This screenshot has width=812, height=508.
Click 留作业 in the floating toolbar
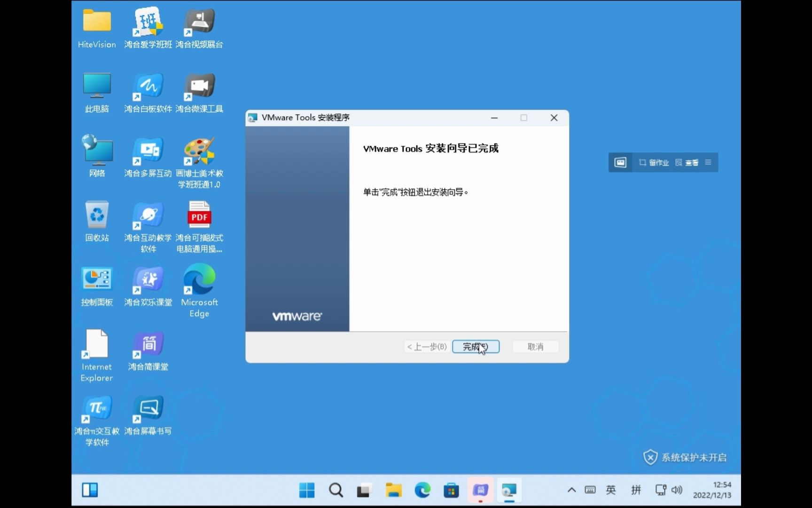654,162
